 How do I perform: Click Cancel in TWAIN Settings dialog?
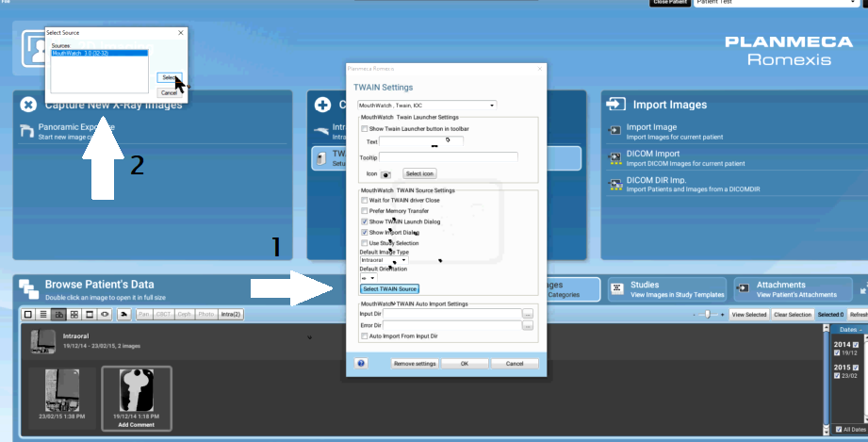[515, 364]
